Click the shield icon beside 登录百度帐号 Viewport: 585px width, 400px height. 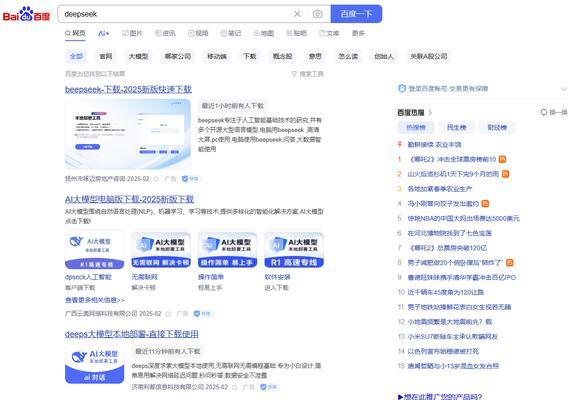tap(402, 88)
